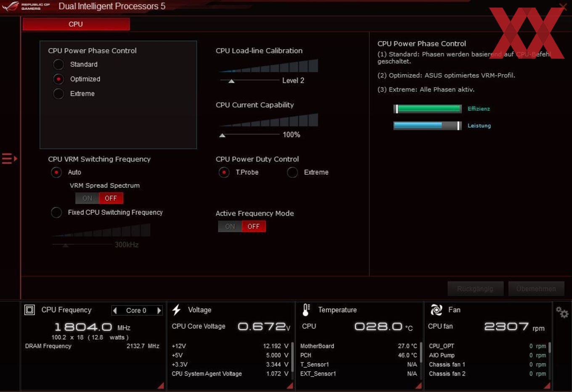Turn VRM Spread Spectrum ON
572x392 pixels.
click(87, 198)
